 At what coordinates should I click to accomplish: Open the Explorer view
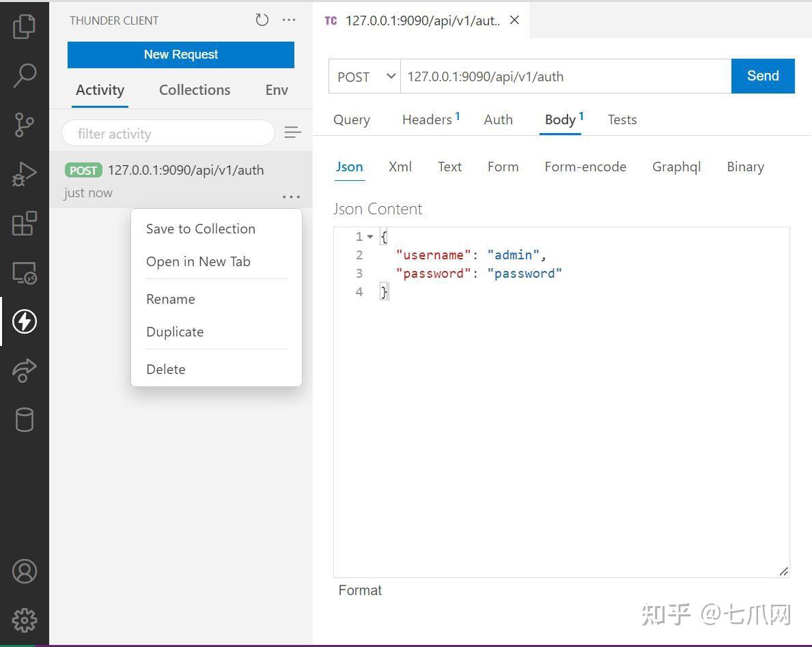(x=25, y=26)
